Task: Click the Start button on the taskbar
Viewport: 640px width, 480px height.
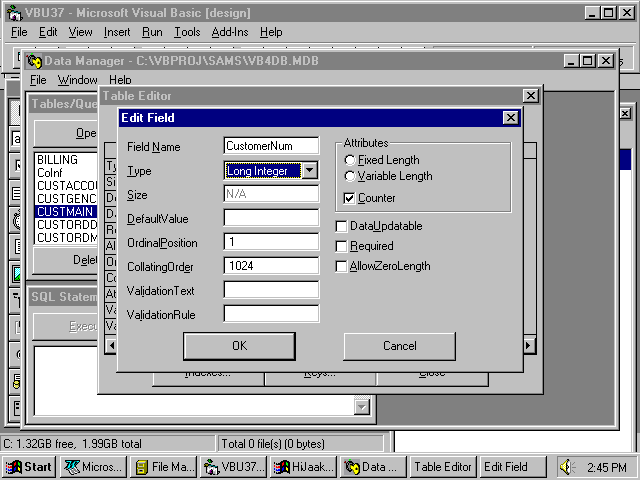Action: click(29, 467)
